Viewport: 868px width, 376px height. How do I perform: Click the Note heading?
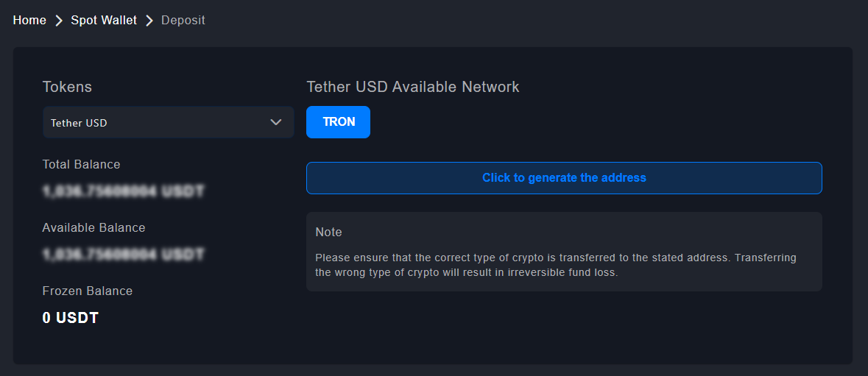[x=328, y=232]
